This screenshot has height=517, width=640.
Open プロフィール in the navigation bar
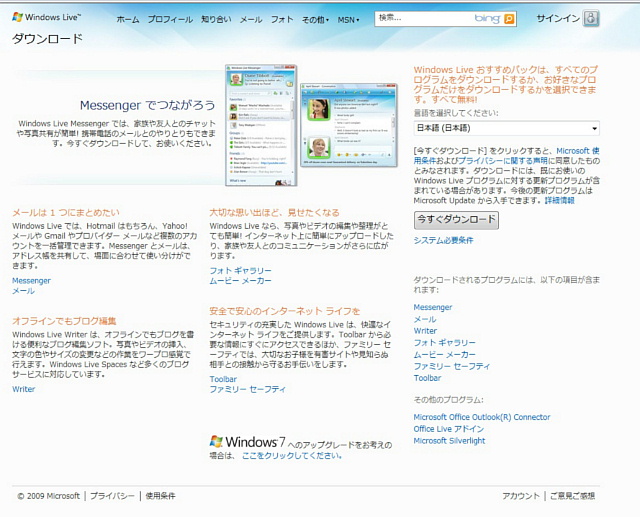tap(170, 20)
